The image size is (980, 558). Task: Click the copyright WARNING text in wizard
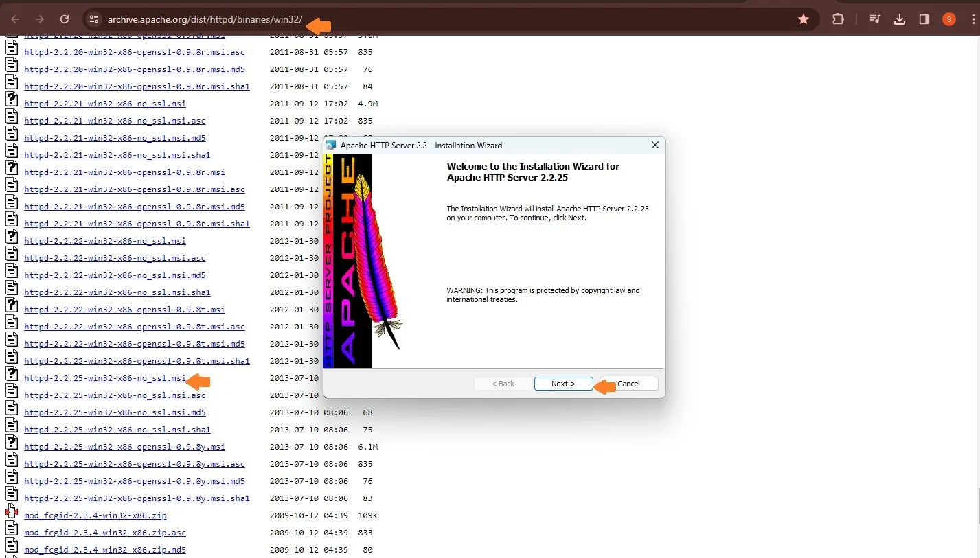[x=543, y=294]
